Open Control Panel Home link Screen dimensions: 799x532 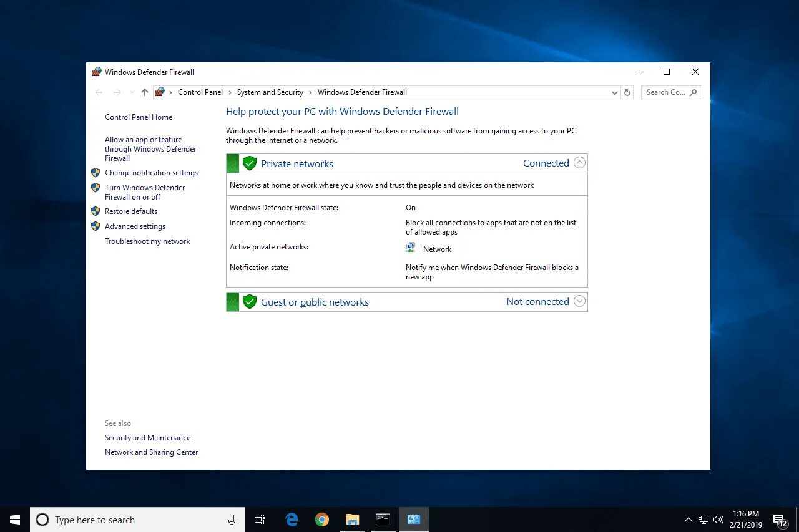(x=139, y=117)
